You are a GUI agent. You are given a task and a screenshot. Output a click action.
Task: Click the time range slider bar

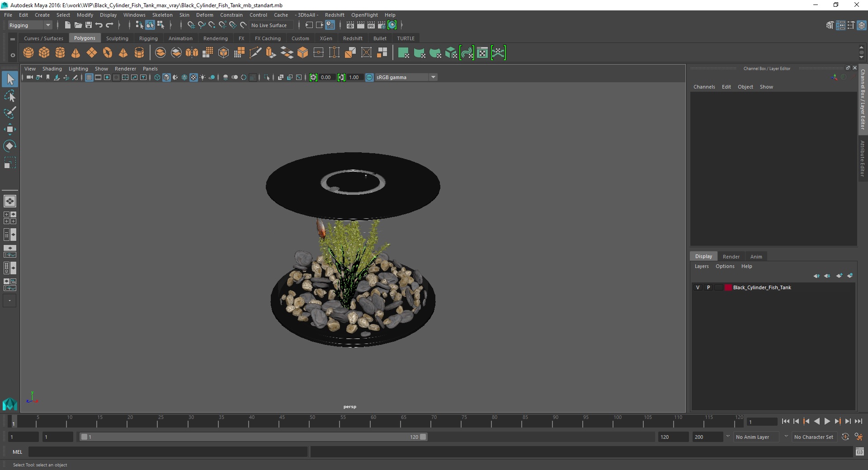tap(253, 437)
